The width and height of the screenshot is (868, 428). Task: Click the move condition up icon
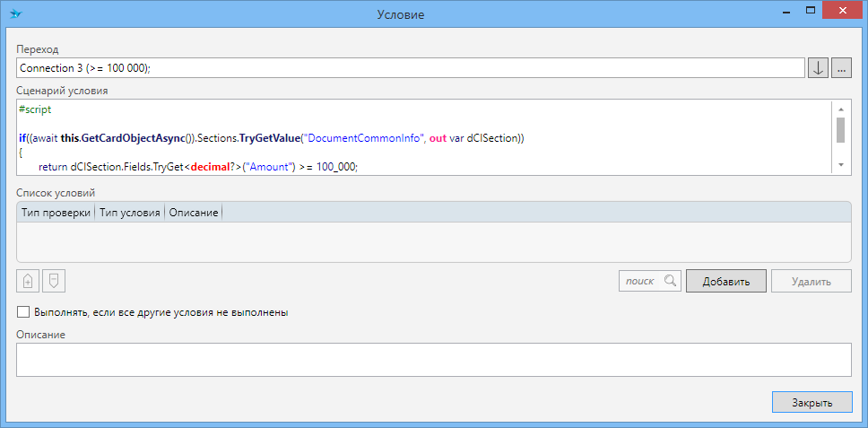(28, 281)
